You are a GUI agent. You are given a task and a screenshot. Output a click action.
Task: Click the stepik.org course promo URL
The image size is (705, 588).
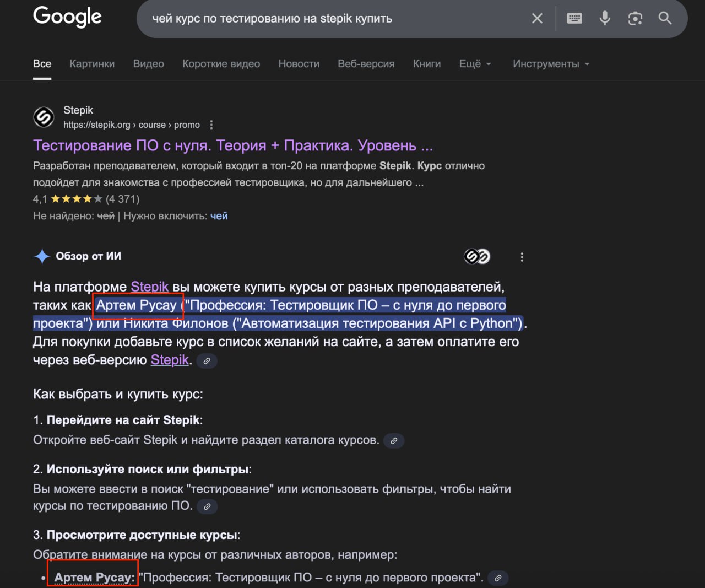(132, 125)
